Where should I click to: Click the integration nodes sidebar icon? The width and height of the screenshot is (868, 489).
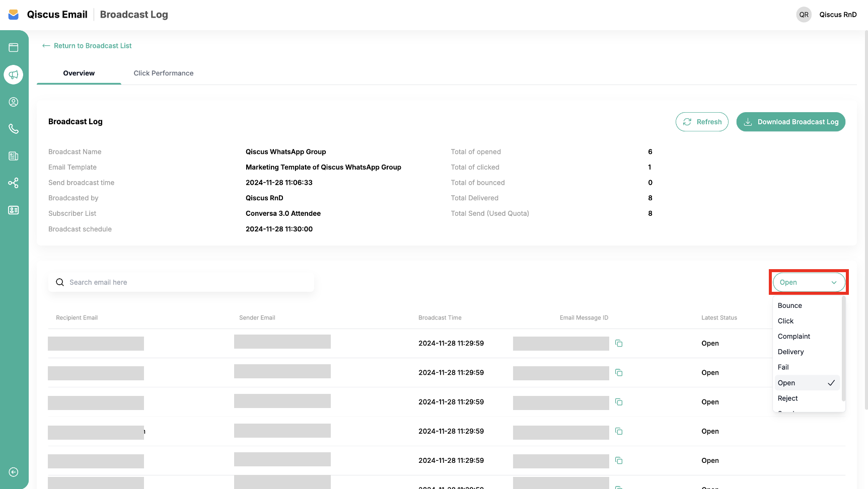[x=14, y=183]
